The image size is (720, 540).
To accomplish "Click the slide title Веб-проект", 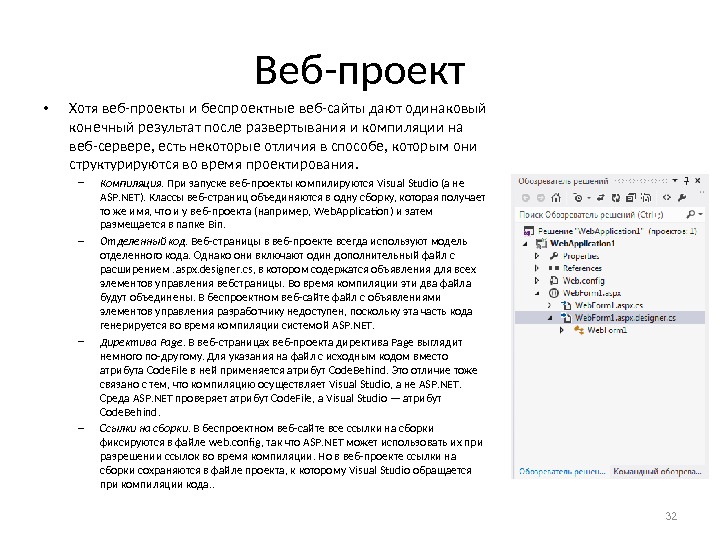I will (360, 71).
